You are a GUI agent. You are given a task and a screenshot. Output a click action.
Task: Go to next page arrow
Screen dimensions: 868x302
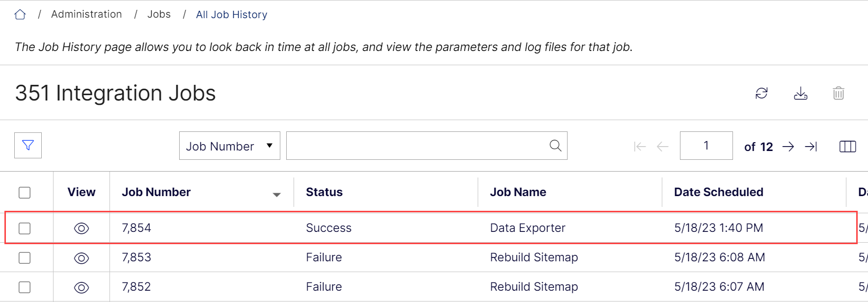788,147
